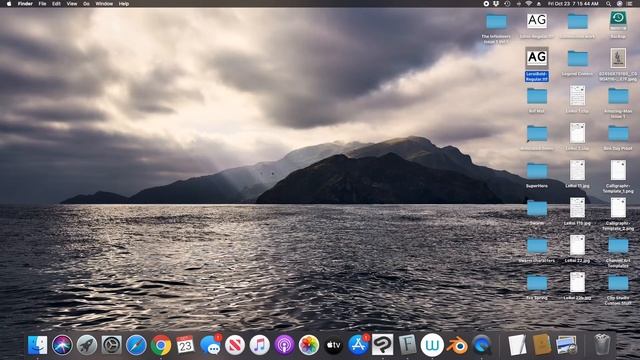This screenshot has height=360, width=640.
Task: Open the Finder menu
Action: point(25,4)
